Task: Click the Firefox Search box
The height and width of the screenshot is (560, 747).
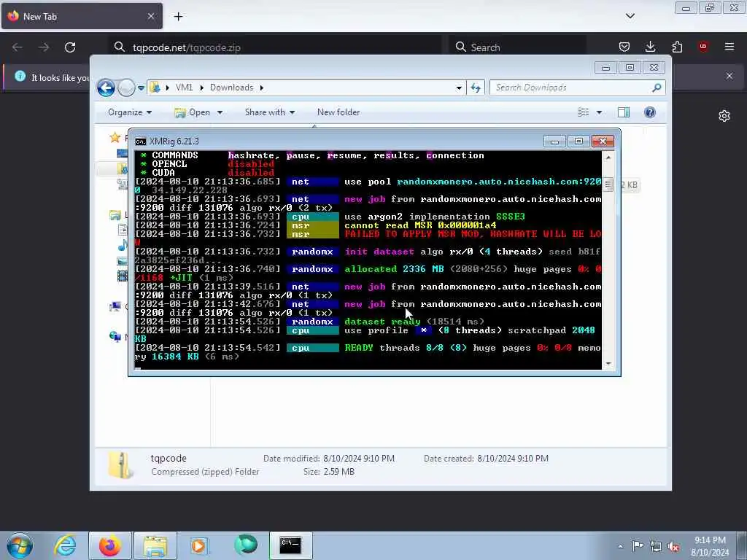Action: coord(517,47)
